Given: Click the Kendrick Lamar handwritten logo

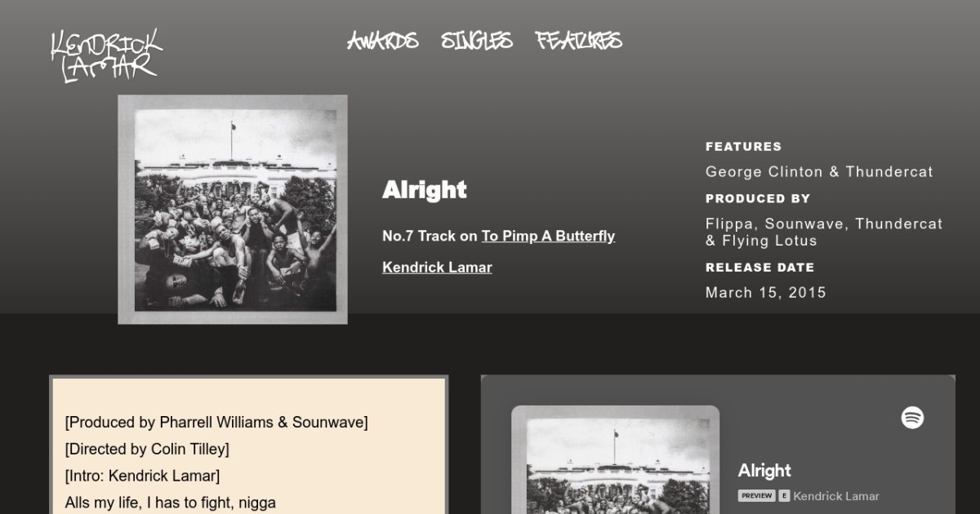Looking at the screenshot, I should (x=106, y=55).
